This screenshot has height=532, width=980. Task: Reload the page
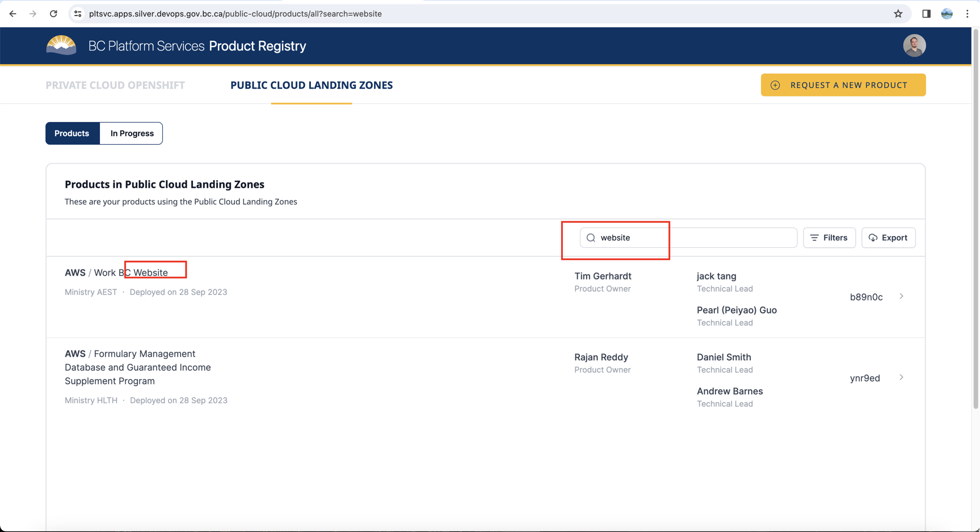(53, 14)
